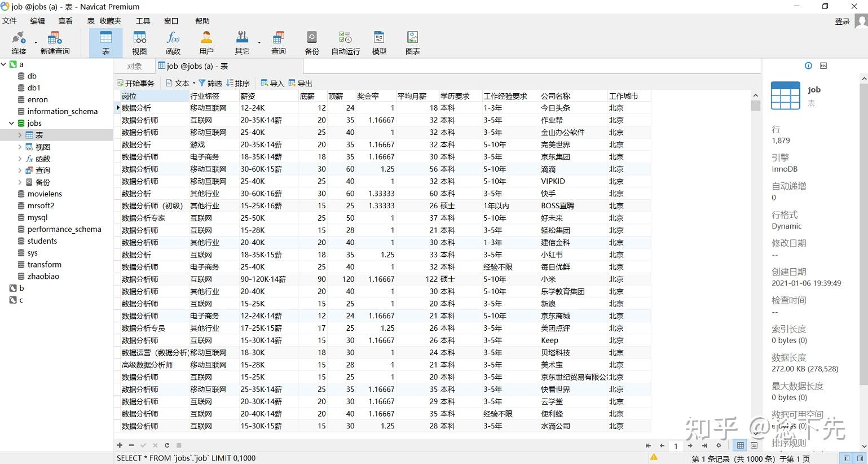Open the 工具 menu

pos(143,21)
